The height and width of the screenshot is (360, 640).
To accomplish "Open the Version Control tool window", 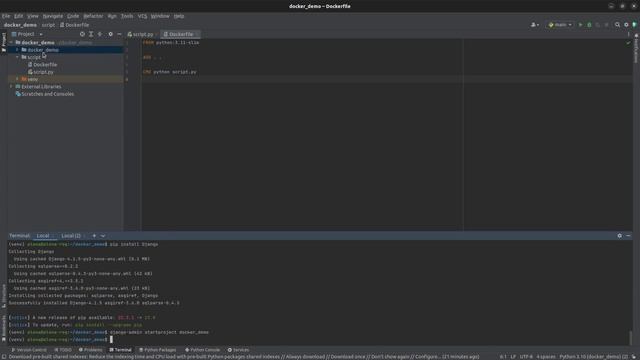I will (x=29, y=350).
